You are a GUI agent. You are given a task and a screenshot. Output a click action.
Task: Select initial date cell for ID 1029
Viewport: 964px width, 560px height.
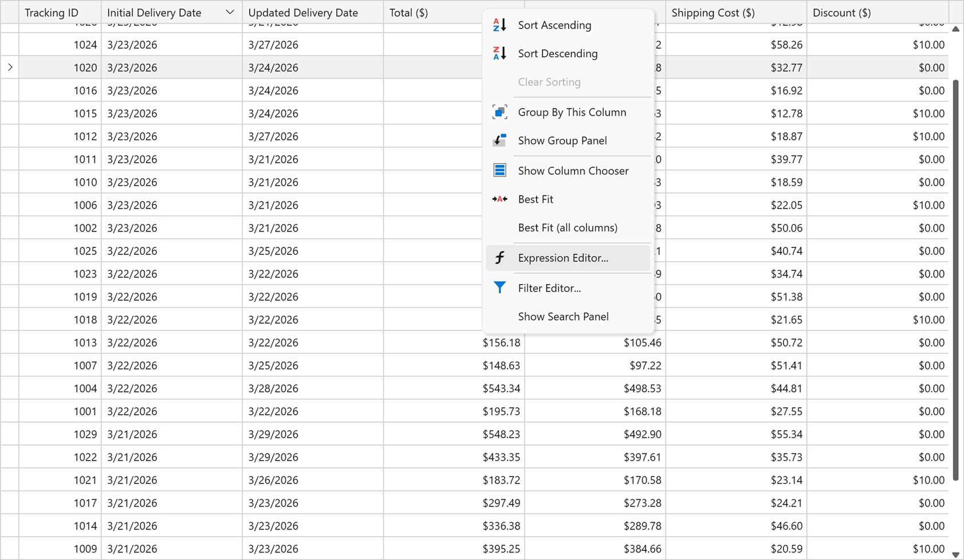172,434
